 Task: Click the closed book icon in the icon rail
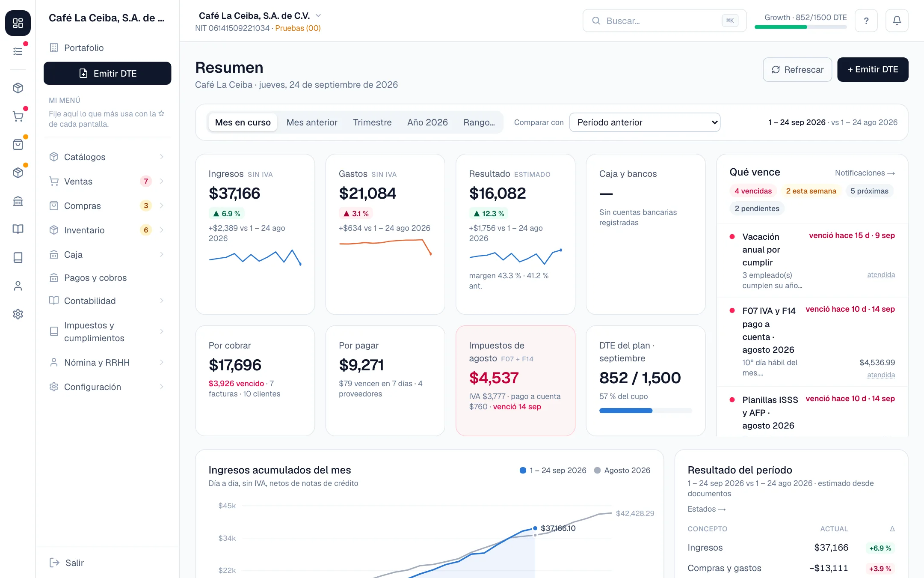point(18,257)
